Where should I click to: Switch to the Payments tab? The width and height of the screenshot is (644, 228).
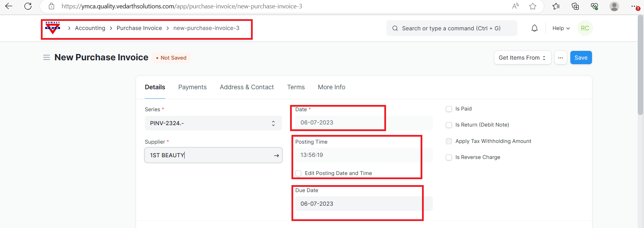[x=192, y=87]
